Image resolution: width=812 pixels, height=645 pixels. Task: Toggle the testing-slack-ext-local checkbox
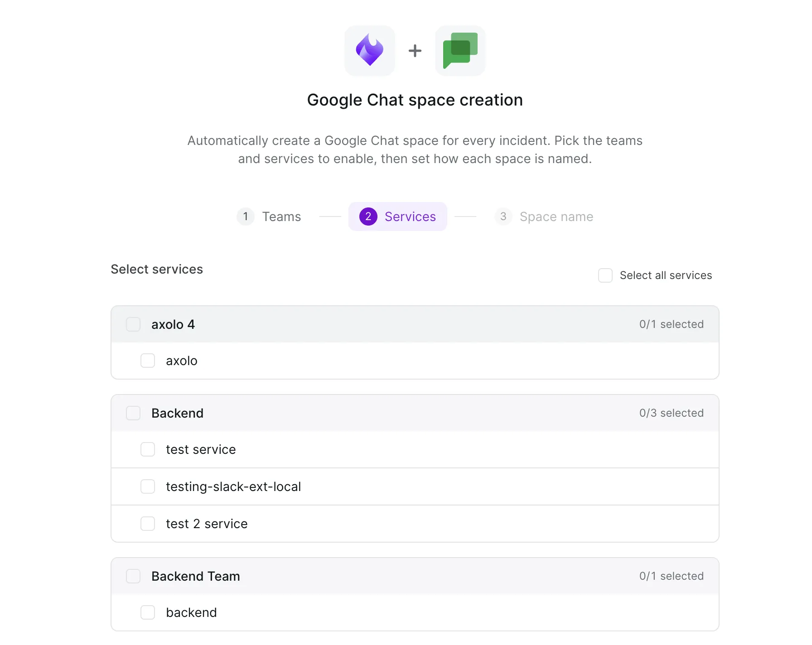[148, 486]
